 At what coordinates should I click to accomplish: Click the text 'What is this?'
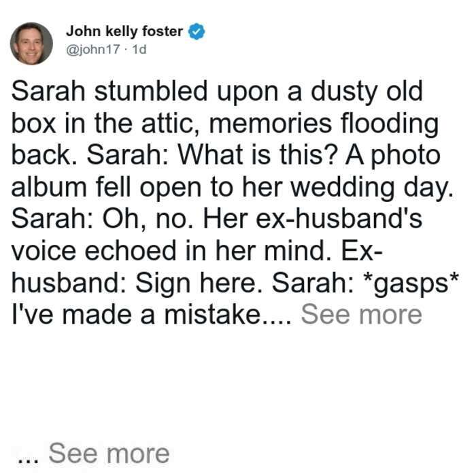tap(258, 154)
